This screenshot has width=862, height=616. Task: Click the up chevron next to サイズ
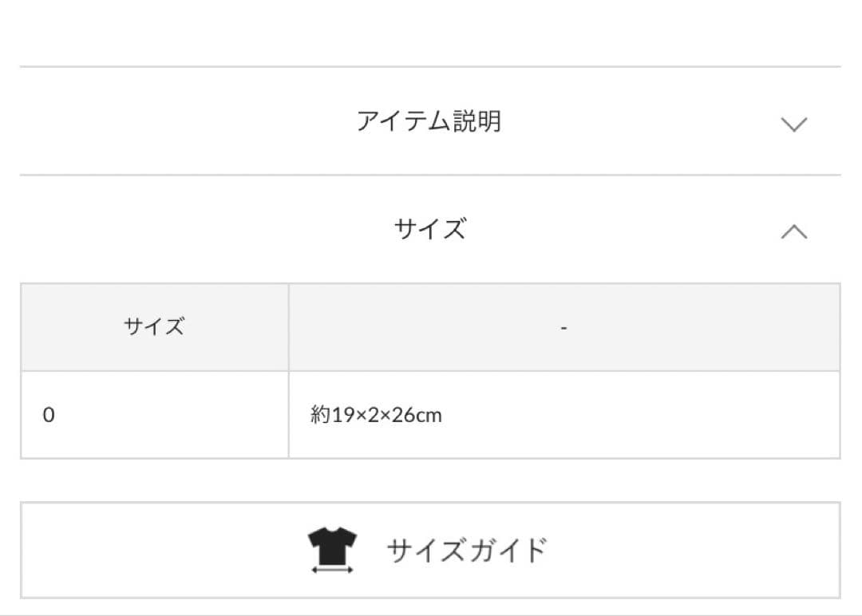coord(793,231)
